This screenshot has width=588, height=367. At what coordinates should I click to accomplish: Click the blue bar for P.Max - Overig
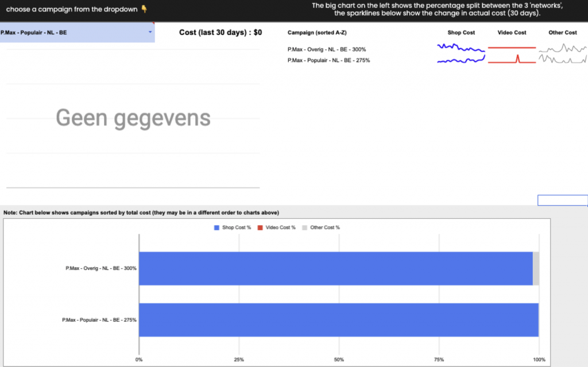click(x=335, y=268)
